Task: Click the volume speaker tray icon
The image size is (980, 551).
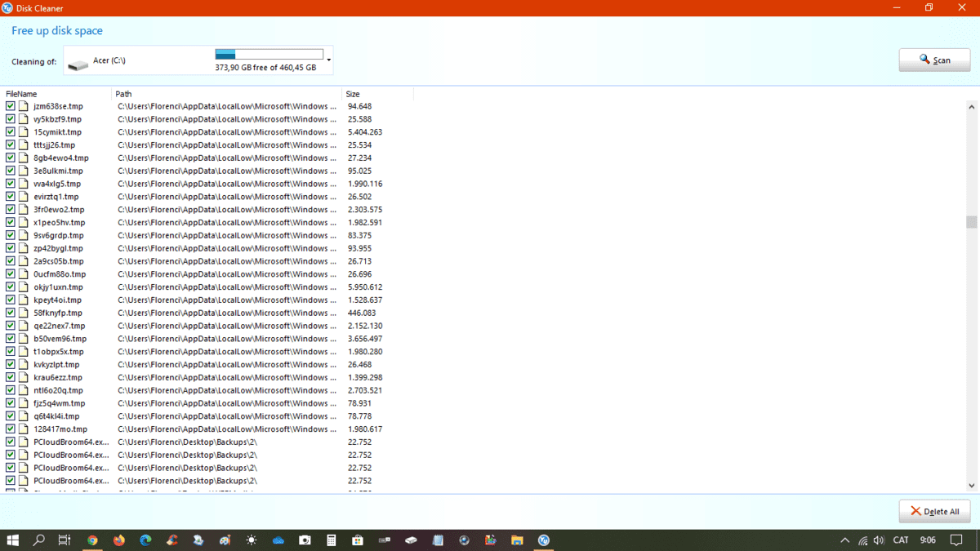Action: pos(879,540)
